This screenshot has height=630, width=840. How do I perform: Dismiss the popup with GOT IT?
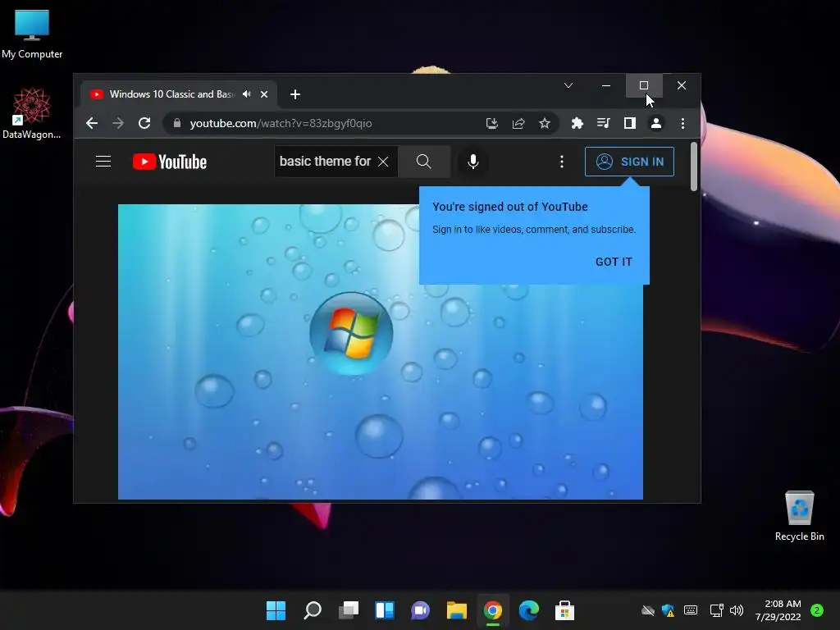[614, 262]
